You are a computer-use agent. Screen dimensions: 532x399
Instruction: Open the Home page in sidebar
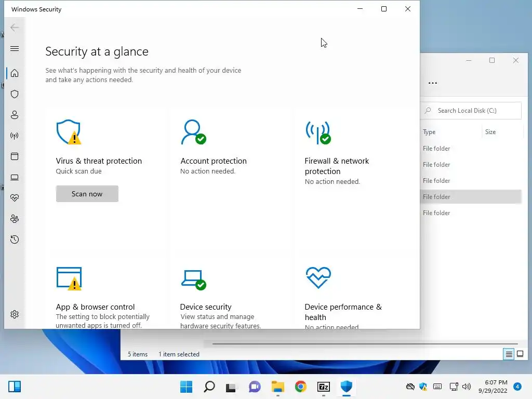[x=14, y=73]
